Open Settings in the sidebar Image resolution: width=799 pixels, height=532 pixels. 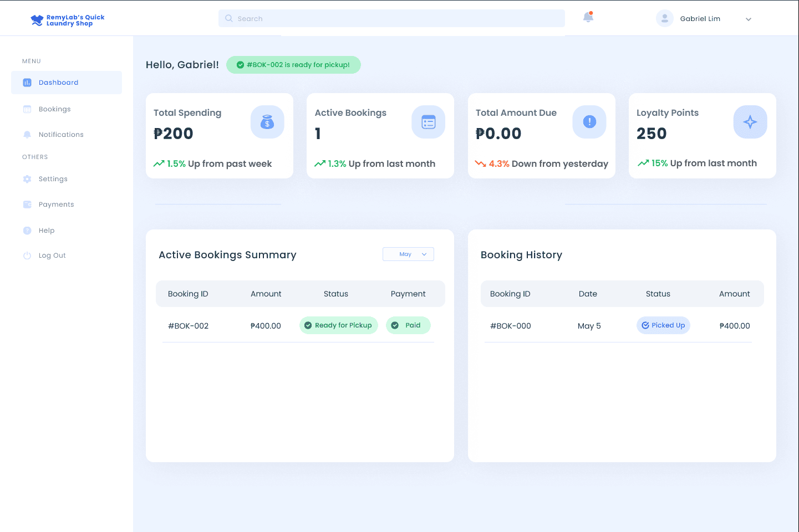[x=53, y=179]
